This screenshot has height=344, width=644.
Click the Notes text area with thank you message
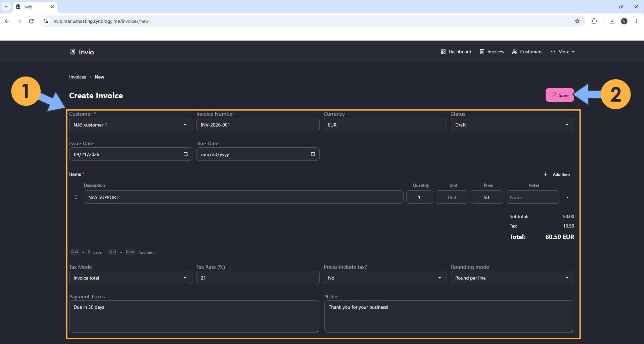coord(449,316)
